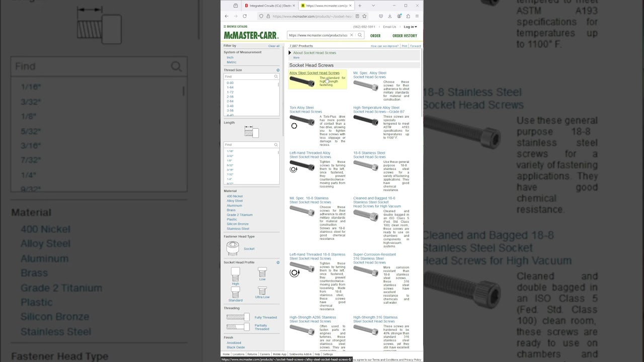The height and width of the screenshot is (362, 644).
Task: Clear all filters
Action: click(x=274, y=46)
